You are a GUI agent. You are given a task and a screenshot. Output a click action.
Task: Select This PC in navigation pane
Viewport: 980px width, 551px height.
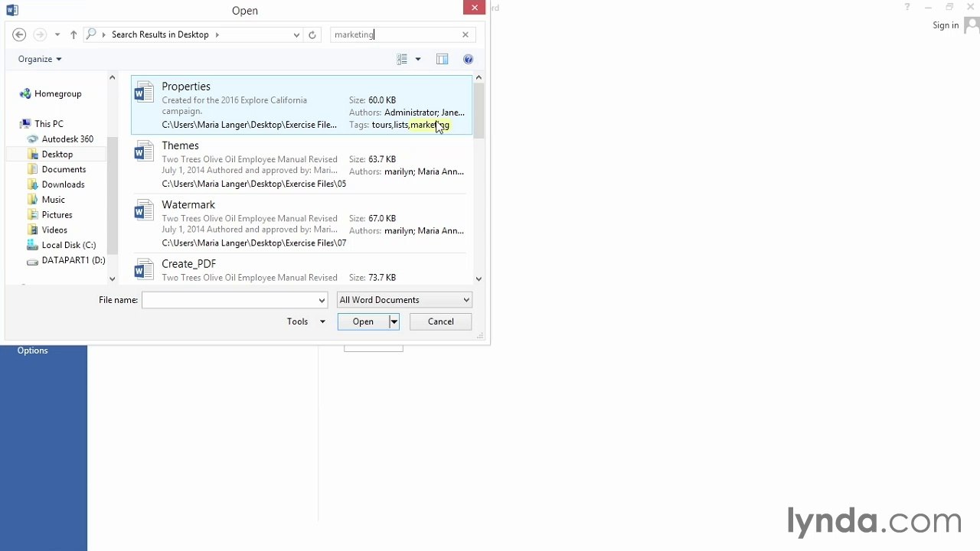[x=49, y=124]
